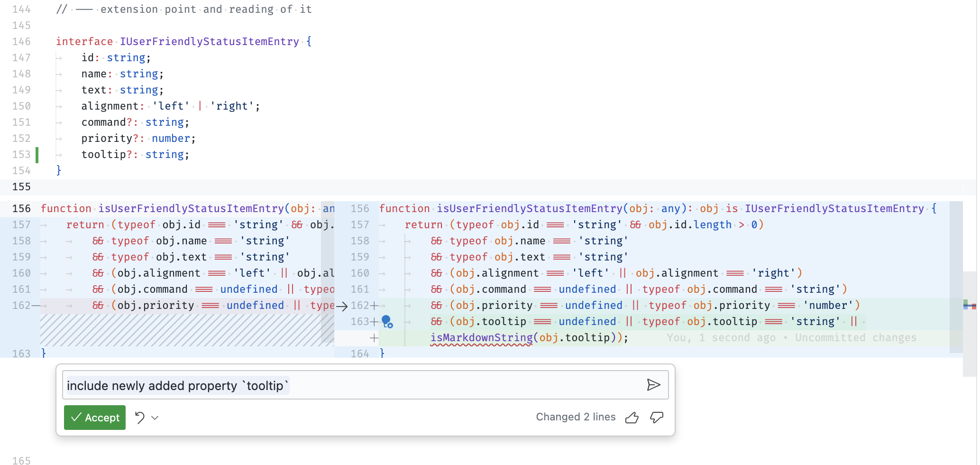Select the interface name IUserFriendlyStatusItemEntry
The width and height of the screenshot is (980, 465).
(x=210, y=41)
